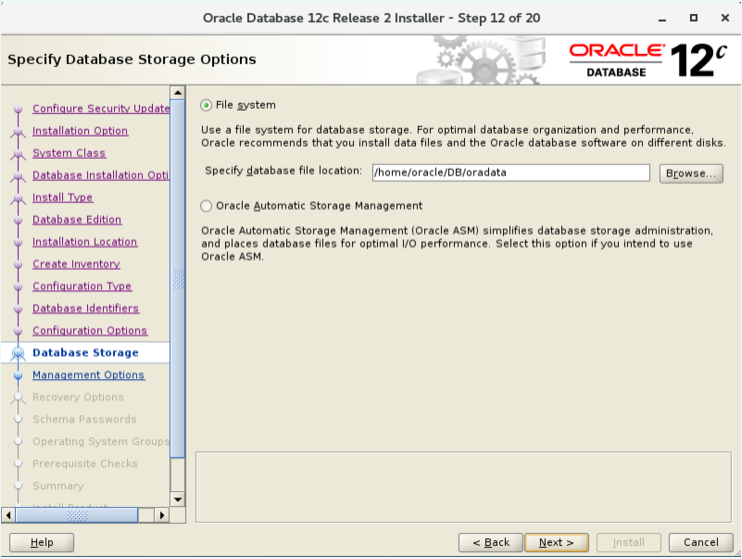Click the Configuration Options step bullet
The width and height of the screenshot is (742, 559).
point(18,331)
